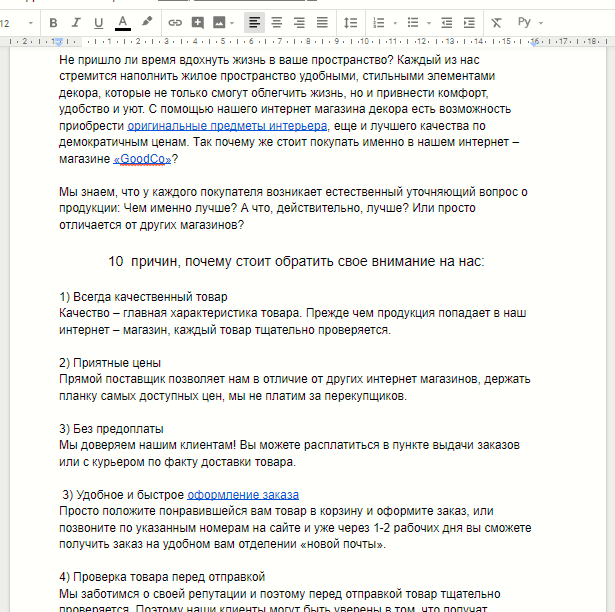This screenshot has height=612, width=615.
Task: Select the left indent marker on ruler
Action: tap(58, 42)
